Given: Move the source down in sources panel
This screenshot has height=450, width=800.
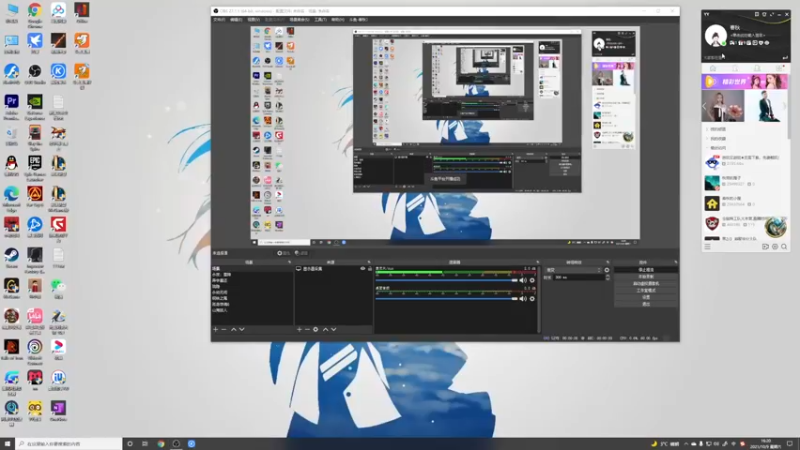Looking at the screenshot, I should tap(334, 330).
